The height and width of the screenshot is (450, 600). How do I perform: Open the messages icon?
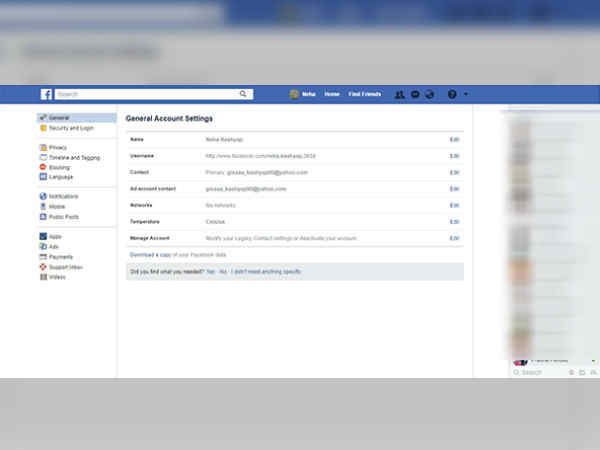click(415, 94)
